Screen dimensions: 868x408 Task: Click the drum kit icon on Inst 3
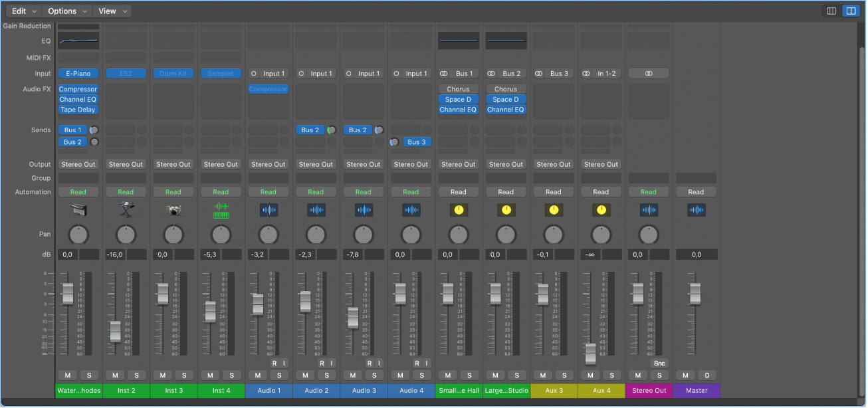(173, 209)
